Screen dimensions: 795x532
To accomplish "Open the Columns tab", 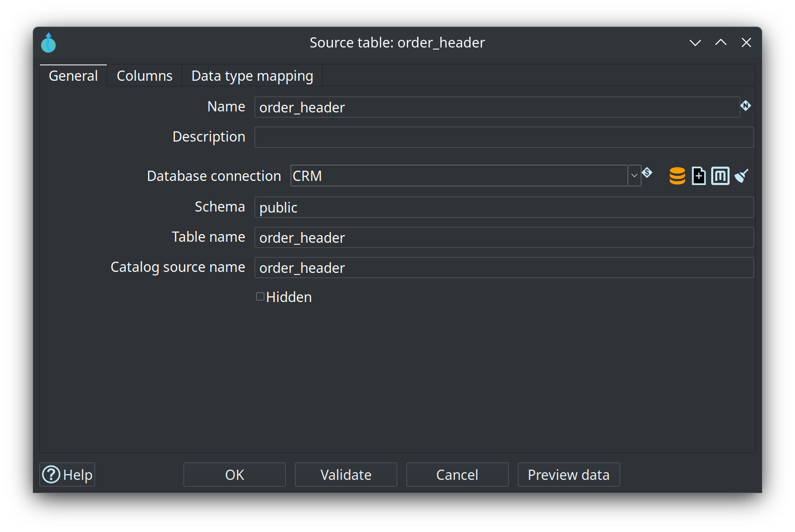I will point(145,76).
